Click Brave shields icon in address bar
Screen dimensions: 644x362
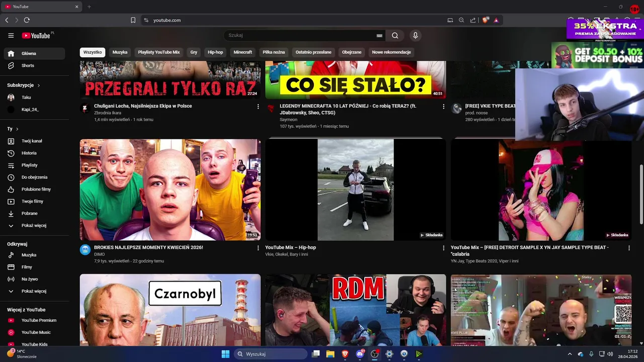pos(485,20)
